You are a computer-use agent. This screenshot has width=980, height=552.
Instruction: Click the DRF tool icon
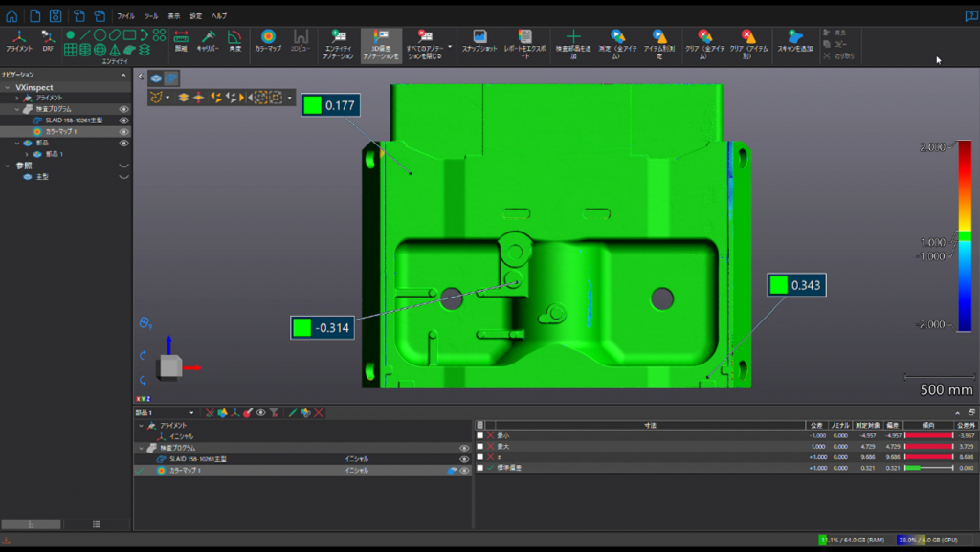48,39
